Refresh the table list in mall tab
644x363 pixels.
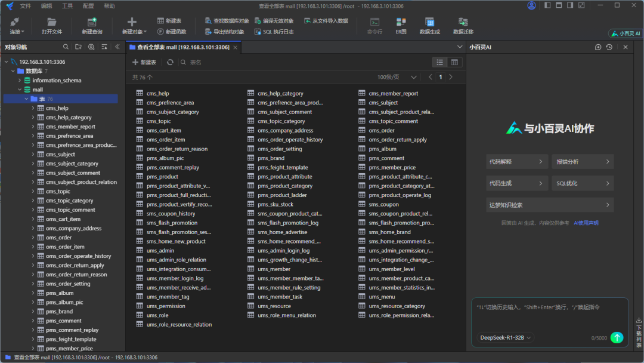170,62
